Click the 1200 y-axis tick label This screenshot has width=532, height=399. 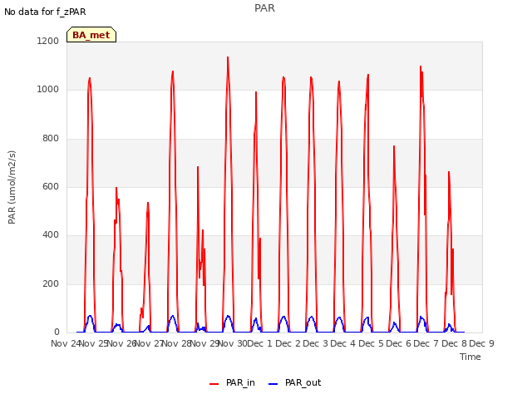48,41
